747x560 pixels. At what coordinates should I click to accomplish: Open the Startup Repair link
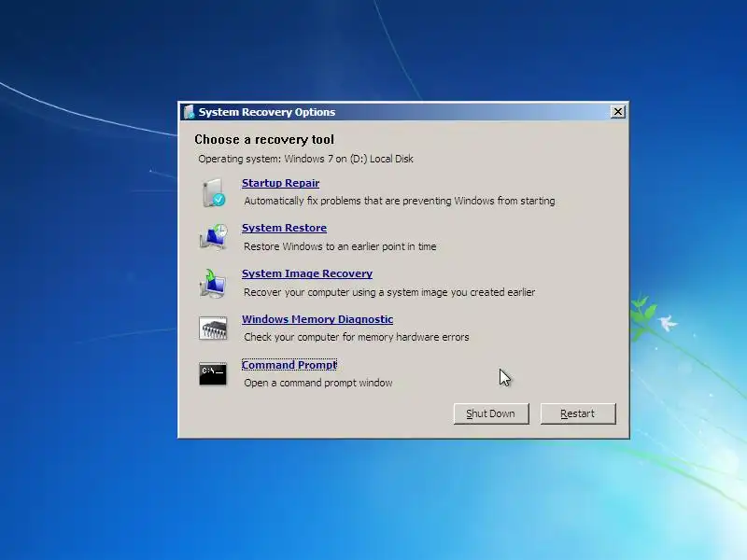click(281, 183)
